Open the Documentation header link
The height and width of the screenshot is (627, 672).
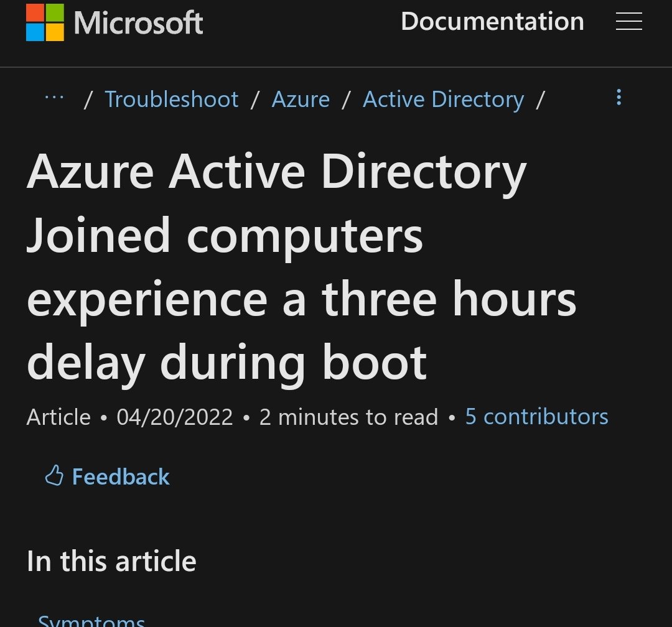coord(492,22)
